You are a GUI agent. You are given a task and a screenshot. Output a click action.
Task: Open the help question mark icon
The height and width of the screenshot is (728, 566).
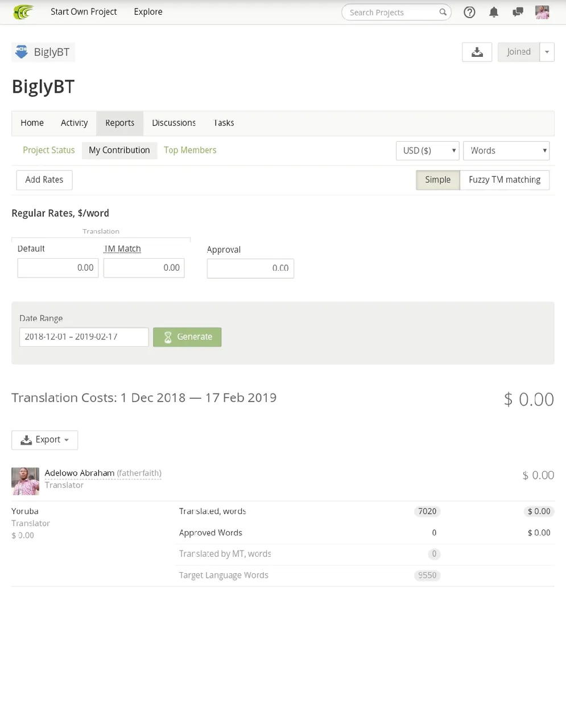point(469,12)
